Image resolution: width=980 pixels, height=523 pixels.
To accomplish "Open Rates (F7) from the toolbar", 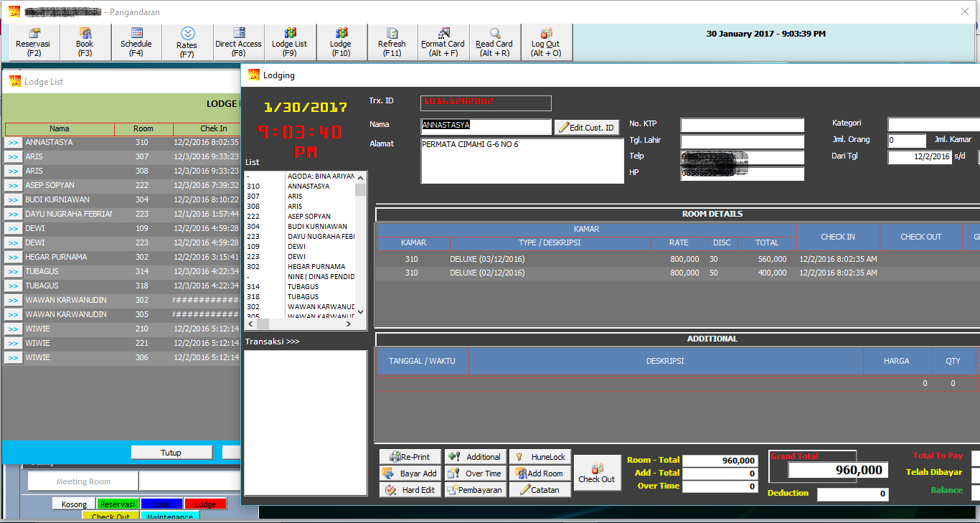I will [x=187, y=34].
